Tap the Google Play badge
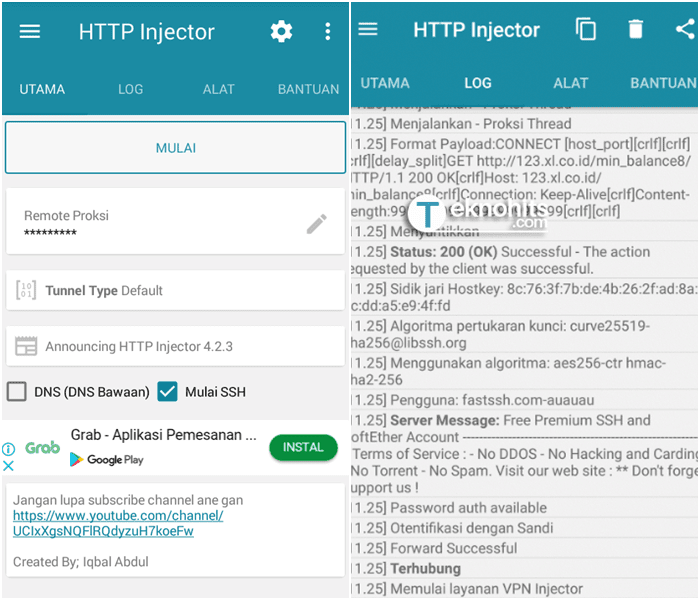 tap(107, 459)
